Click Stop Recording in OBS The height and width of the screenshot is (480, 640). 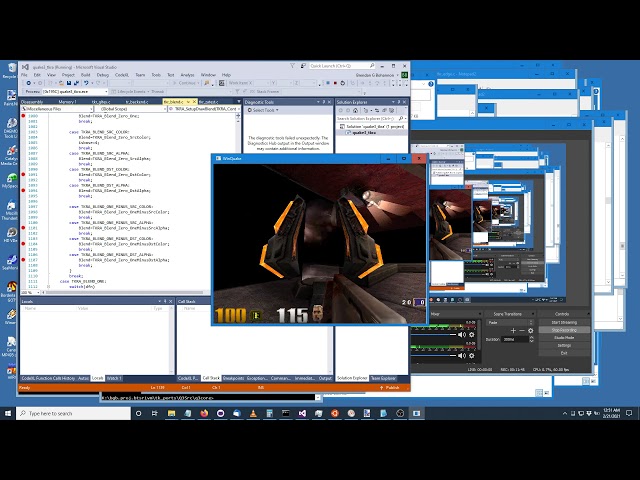click(564, 330)
